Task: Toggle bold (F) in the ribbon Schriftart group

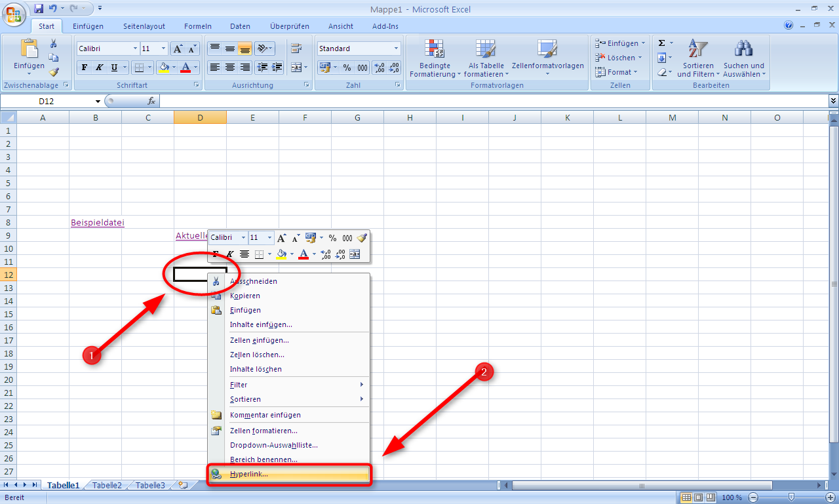Action: coord(85,68)
